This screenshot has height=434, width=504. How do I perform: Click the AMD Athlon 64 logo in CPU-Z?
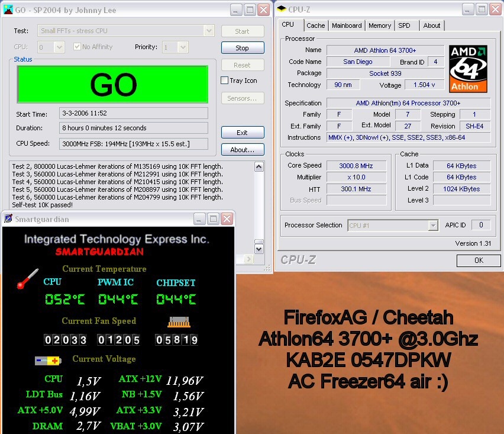point(468,69)
